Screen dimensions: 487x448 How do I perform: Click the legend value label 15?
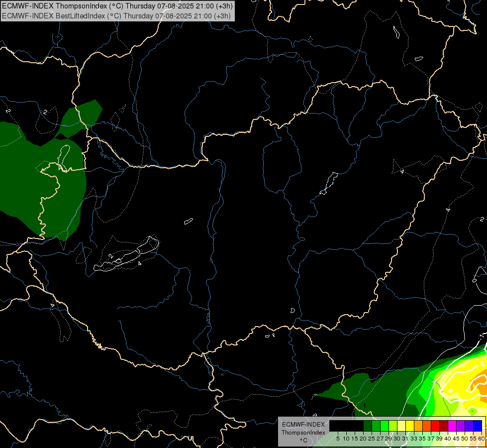tap(355, 439)
